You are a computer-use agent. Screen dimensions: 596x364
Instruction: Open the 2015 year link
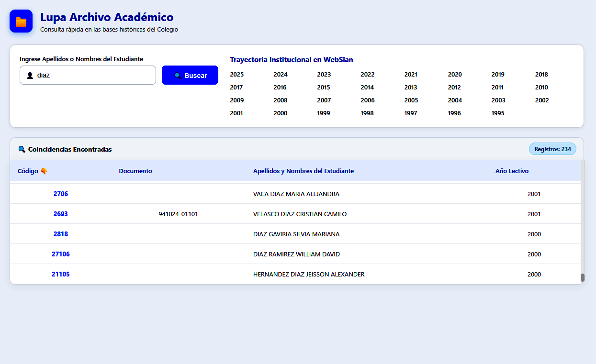(x=324, y=88)
